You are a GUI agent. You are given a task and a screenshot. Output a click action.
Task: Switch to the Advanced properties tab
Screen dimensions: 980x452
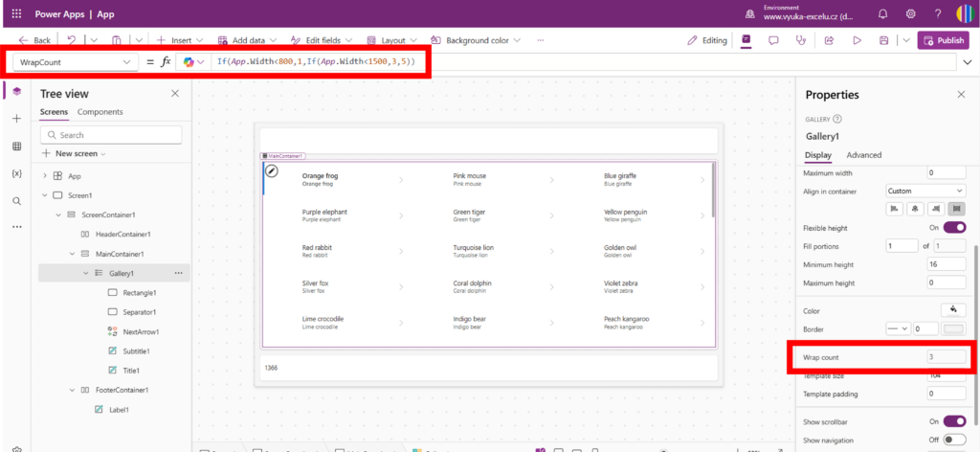click(x=864, y=155)
